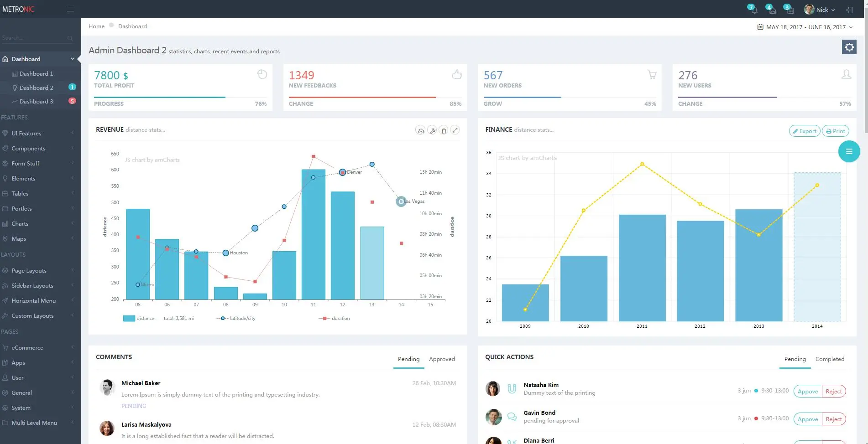Toggle duration legend item

[334, 318]
